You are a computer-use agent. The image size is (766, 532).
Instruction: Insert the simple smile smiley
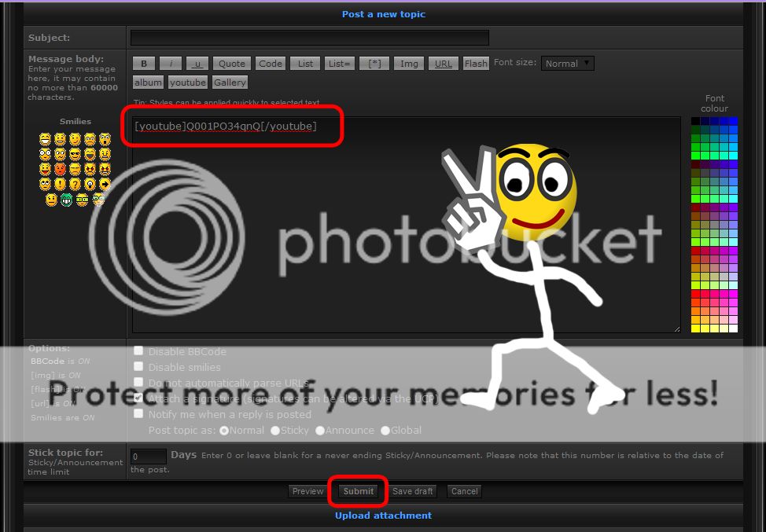[60, 140]
